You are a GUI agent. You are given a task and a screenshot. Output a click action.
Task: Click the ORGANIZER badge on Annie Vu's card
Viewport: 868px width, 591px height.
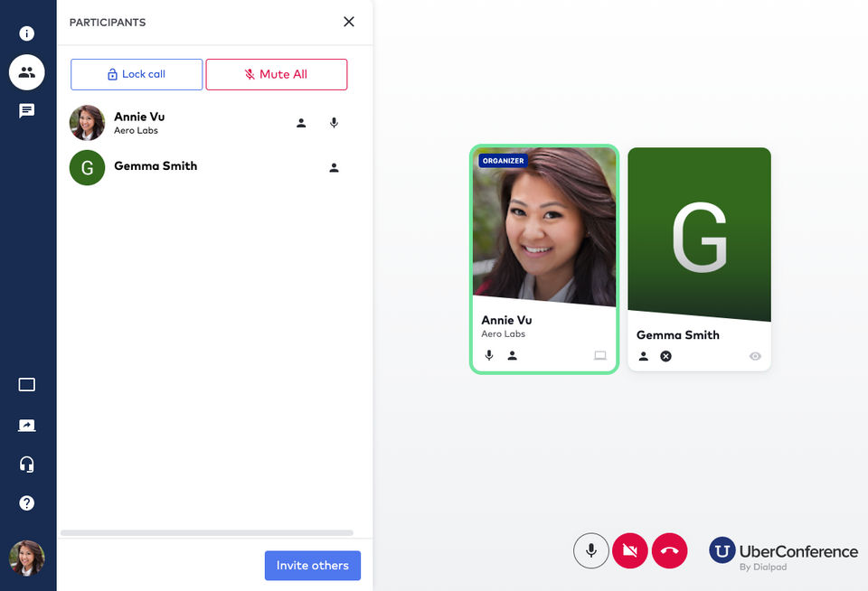coord(504,161)
